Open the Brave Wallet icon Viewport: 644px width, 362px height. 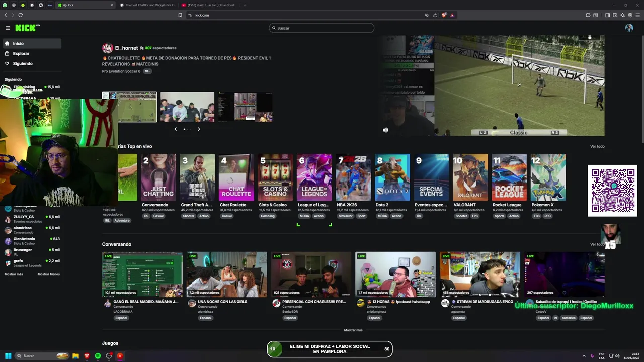coord(615,15)
